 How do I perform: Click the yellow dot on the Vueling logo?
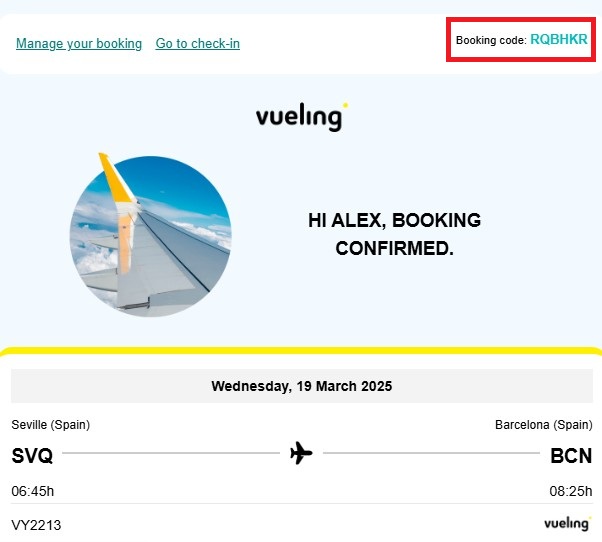tap(345, 104)
